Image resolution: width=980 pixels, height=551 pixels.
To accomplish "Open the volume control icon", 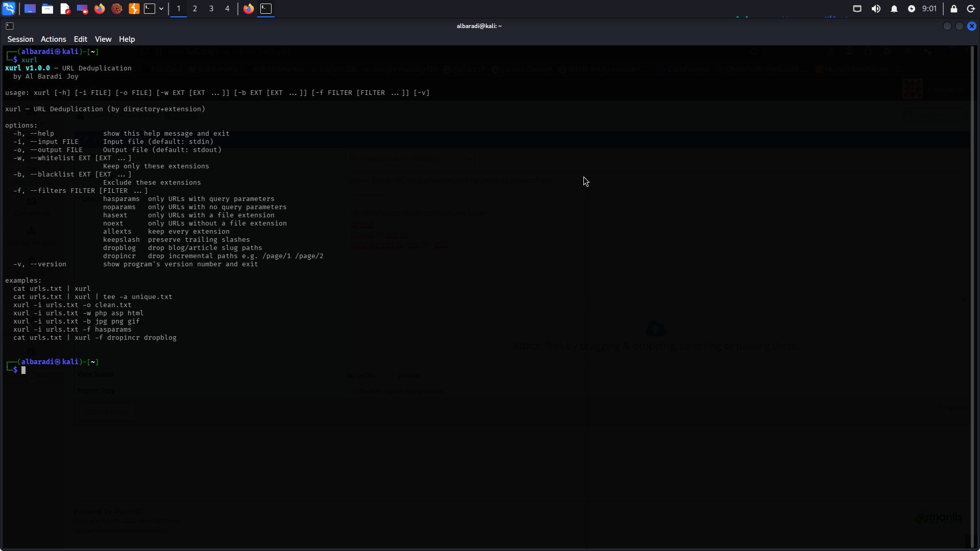I will click(876, 9).
